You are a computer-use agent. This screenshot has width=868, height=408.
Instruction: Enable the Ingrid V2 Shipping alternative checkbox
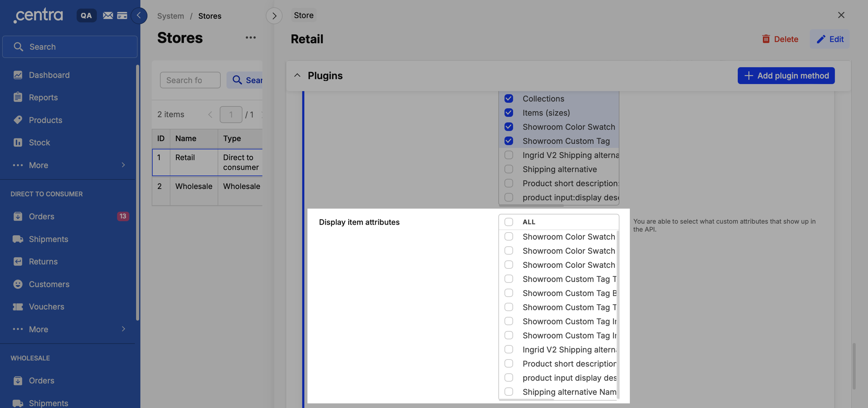pos(509,155)
